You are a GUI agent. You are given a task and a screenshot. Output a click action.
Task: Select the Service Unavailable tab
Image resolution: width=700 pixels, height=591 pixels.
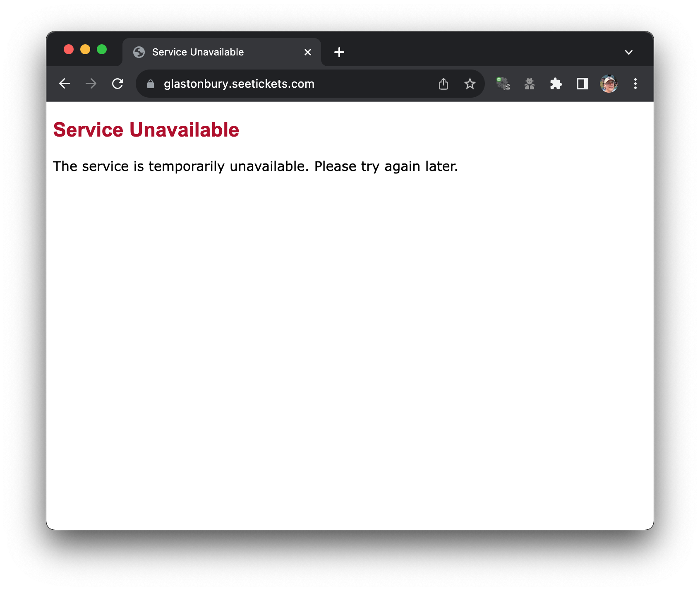pyautogui.click(x=222, y=52)
